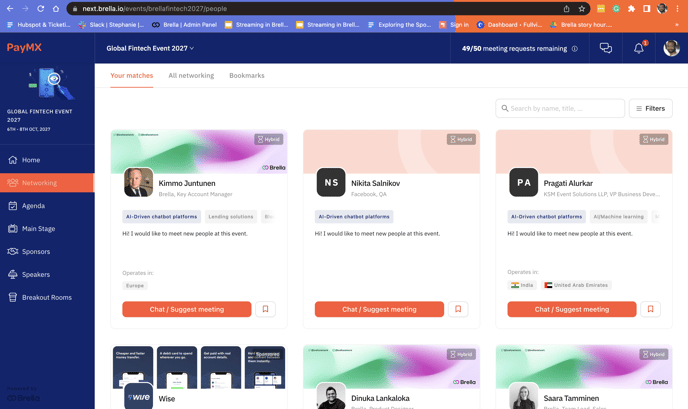
Task: Switch to the All networking tab
Action: [191, 75]
